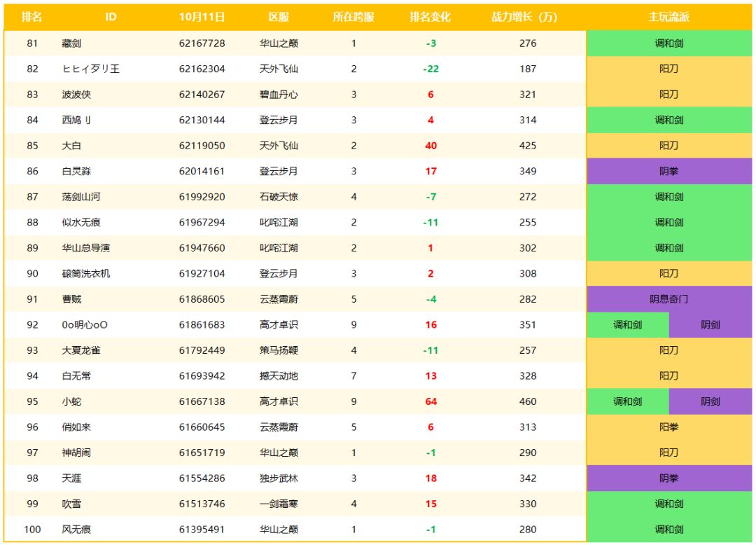Click yellow 阳刀 cell in row 85
Image resolution: width=756 pixels, height=545 pixels.
pos(669,146)
